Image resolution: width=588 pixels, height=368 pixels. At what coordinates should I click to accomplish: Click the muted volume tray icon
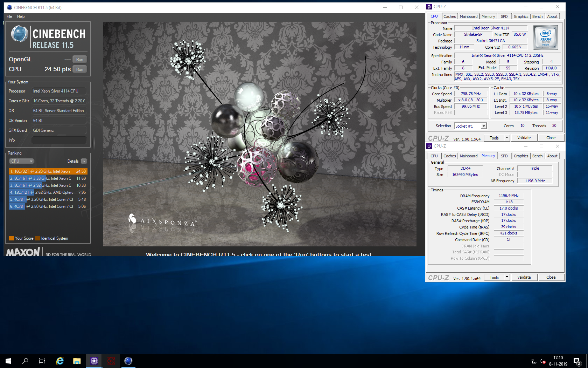(x=543, y=361)
